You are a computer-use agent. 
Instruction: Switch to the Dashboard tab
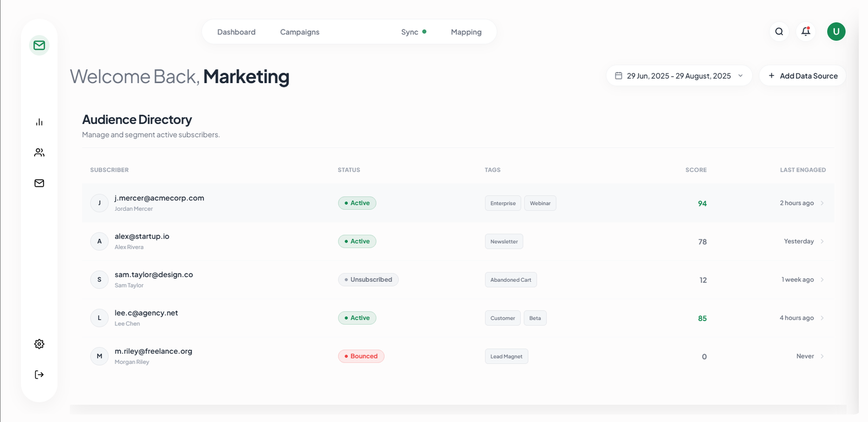point(236,32)
